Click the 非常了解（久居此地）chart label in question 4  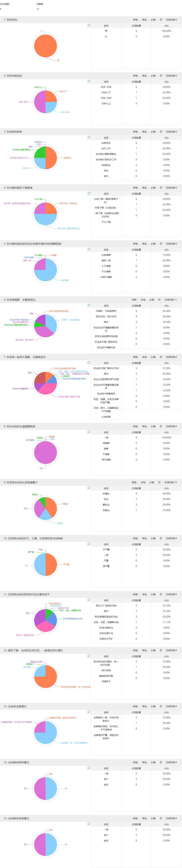(68, 203)
